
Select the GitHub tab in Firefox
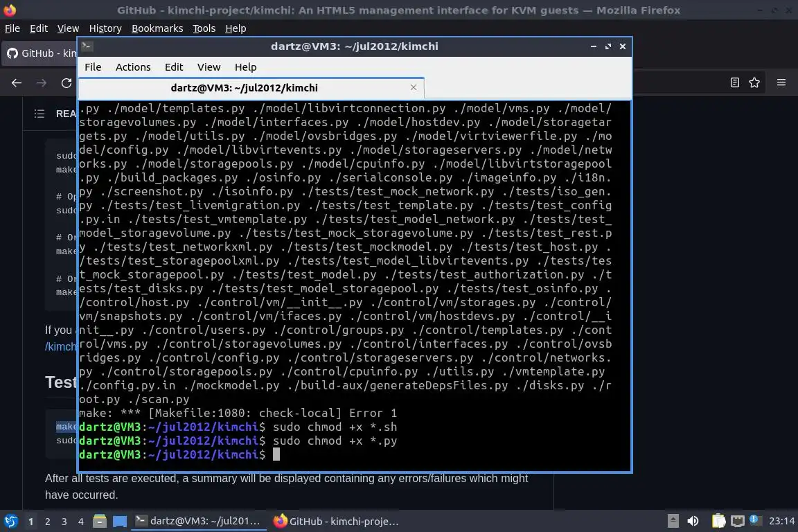[41, 53]
